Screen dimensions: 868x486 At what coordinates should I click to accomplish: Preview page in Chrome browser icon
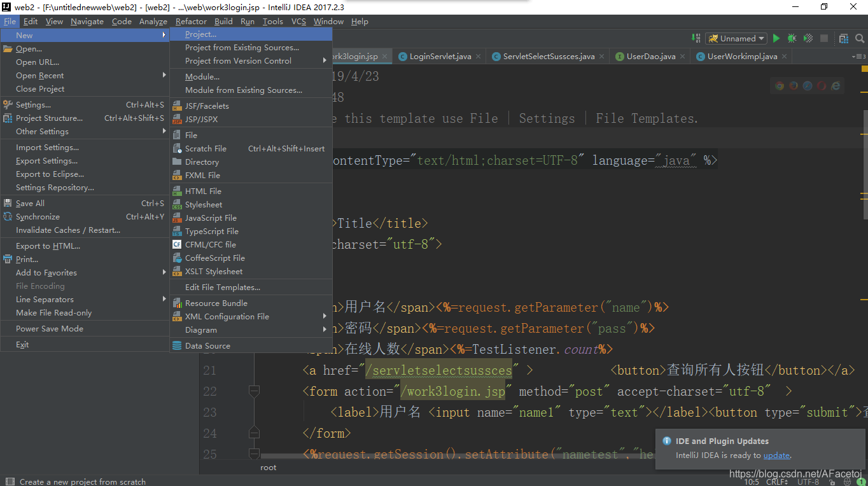click(x=780, y=86)
